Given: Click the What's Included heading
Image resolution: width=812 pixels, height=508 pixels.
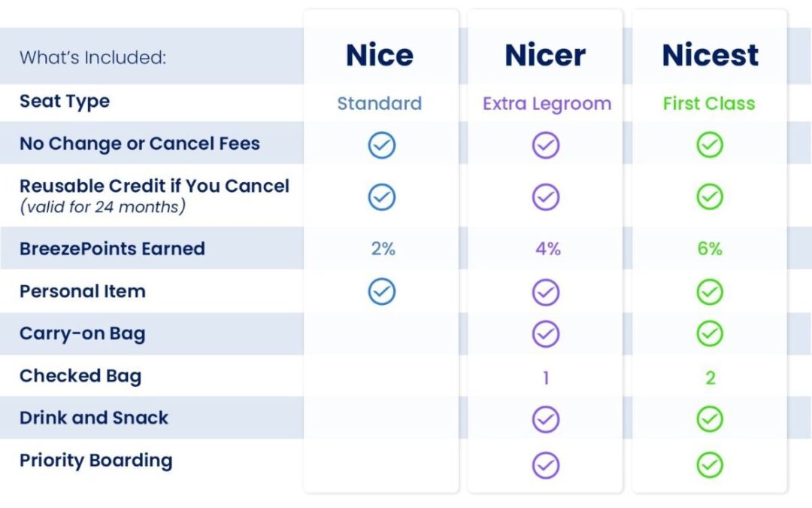Looking at the screenshot, I should tap(92, 57).
